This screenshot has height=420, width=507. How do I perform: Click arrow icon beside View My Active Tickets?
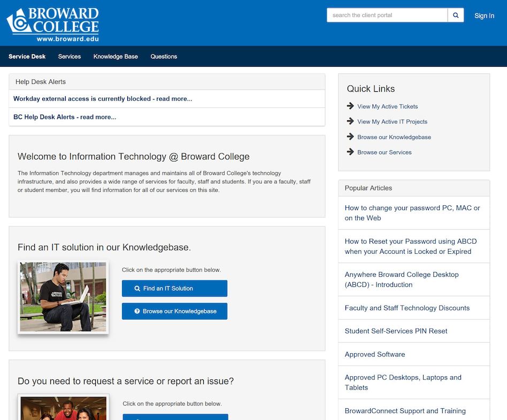(x=350, y=106)
